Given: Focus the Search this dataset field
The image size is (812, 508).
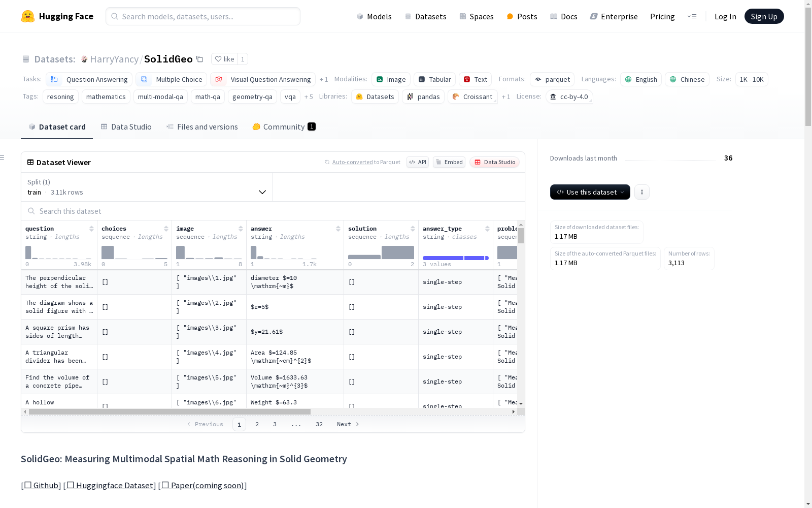Looking at the screenshot, I should click(x=273, y=211).
